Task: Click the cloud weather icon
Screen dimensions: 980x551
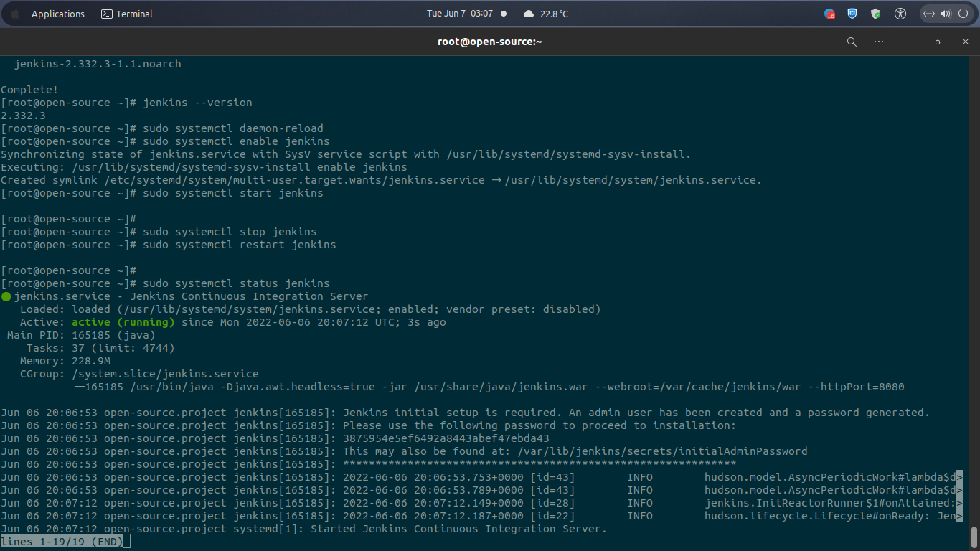Action: pos(529,14)
